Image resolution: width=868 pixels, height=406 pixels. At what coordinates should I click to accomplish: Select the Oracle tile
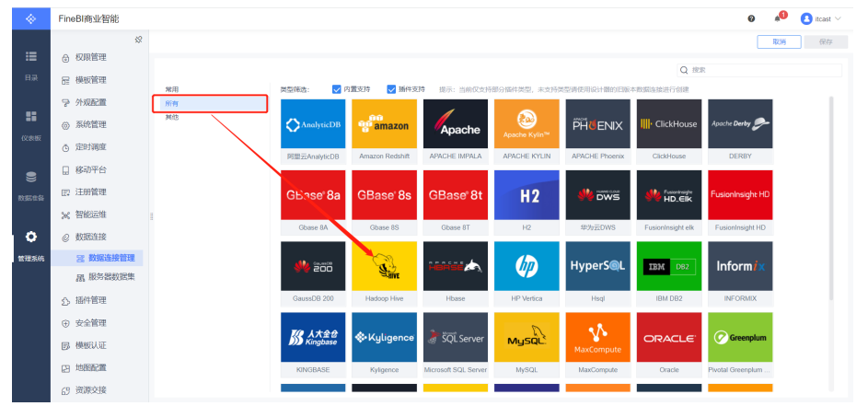click(669, 345)
